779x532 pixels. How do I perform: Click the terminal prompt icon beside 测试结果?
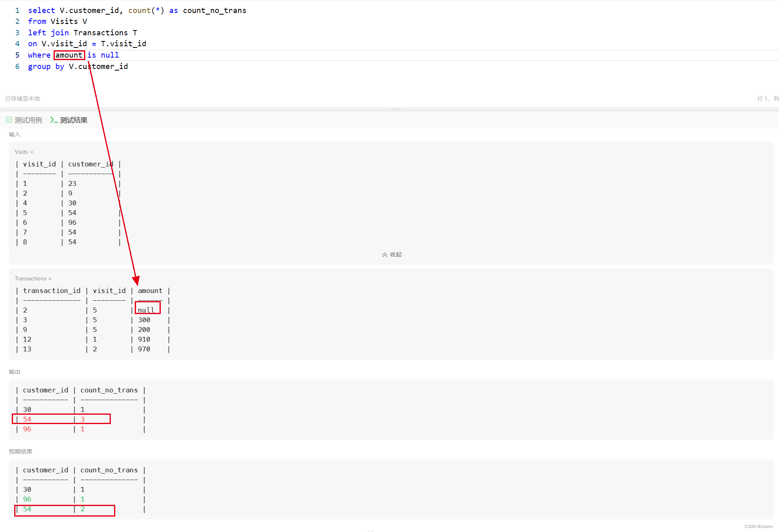[x=54, y=120]
